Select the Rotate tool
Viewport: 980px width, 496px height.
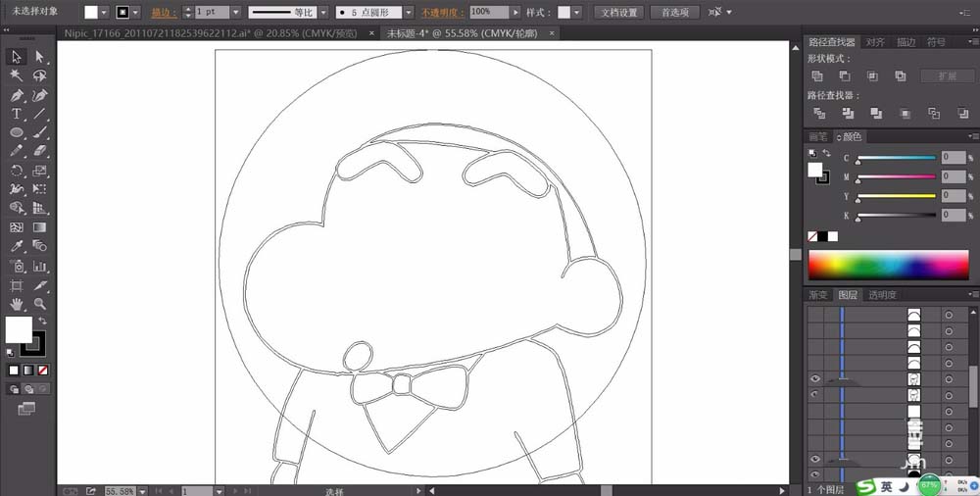tap(17, 171)
